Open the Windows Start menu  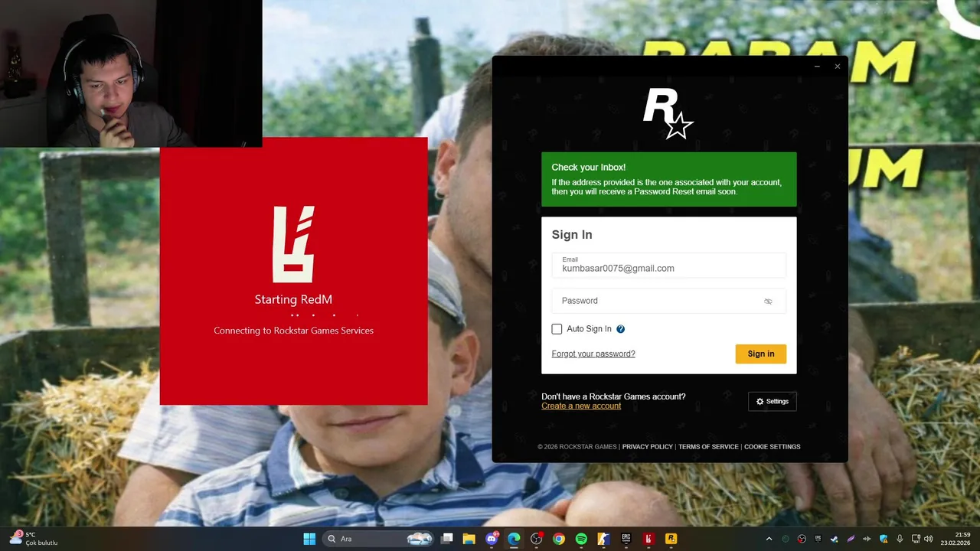pos(309,539)
